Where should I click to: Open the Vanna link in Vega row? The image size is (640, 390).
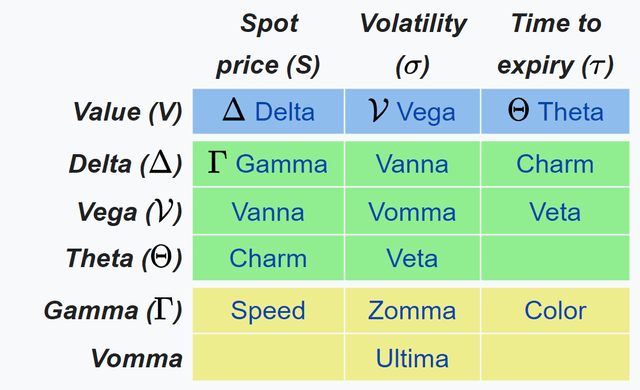coord(268,212)
